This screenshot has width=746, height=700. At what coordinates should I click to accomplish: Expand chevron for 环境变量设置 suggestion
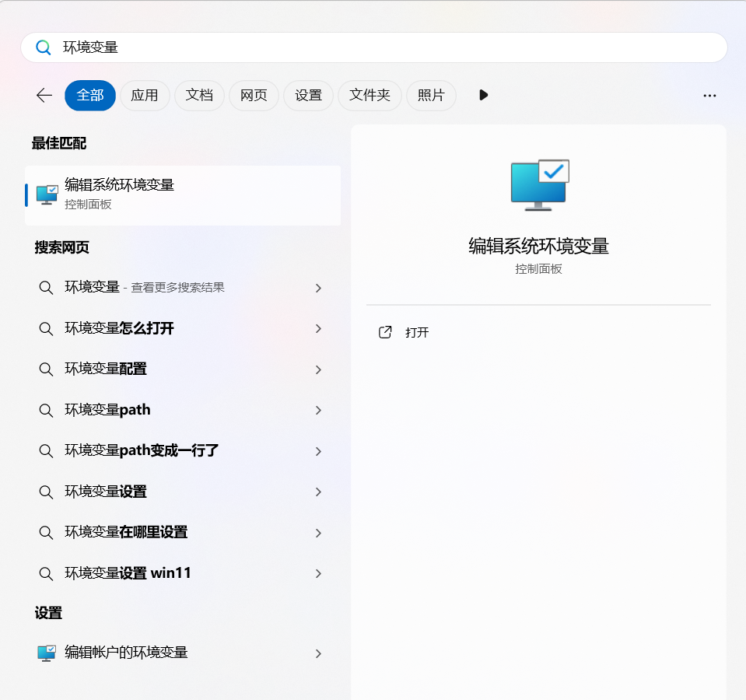[319, 492]
